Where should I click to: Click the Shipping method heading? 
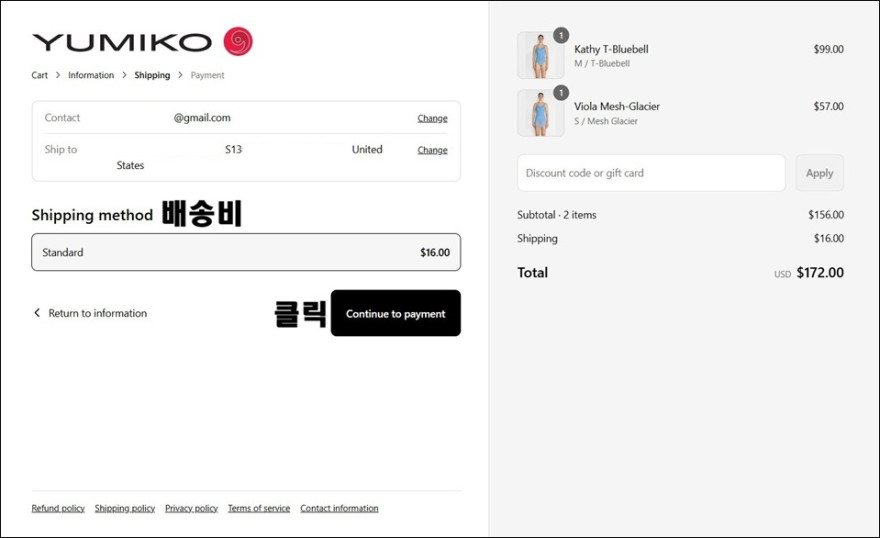[x=92, y=215]
